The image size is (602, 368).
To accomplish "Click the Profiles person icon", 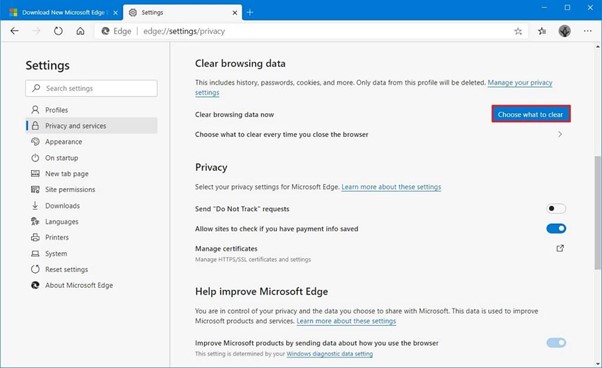I will [35, 110].
